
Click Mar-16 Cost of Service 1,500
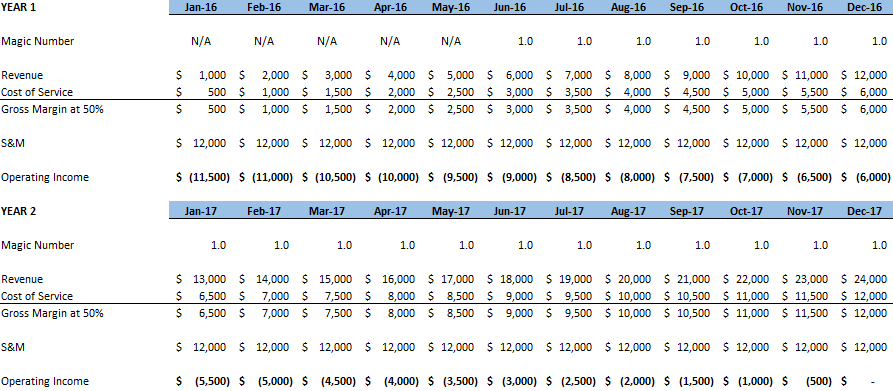coord(338,92)
